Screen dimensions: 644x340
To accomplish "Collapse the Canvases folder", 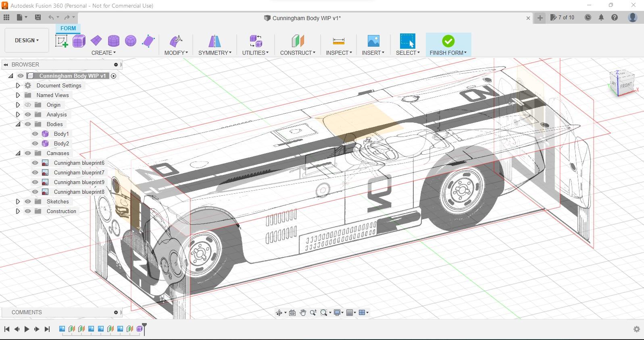I will [x=18, y=153].
